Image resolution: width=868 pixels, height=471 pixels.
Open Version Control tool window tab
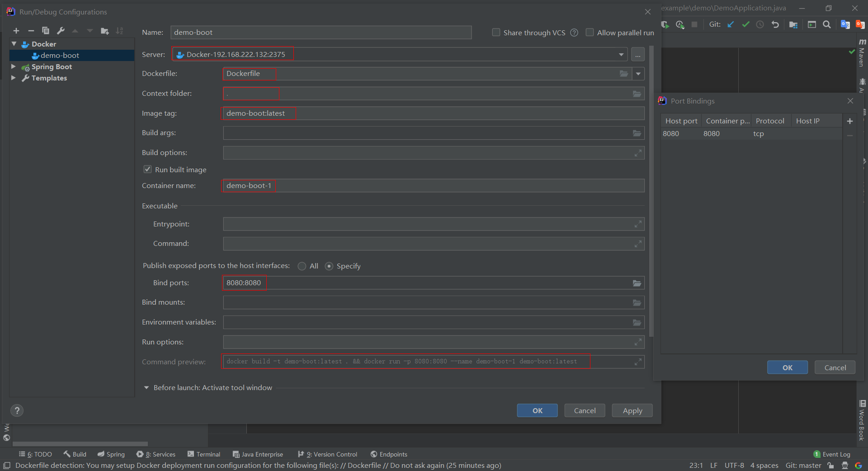click(328, 454)
